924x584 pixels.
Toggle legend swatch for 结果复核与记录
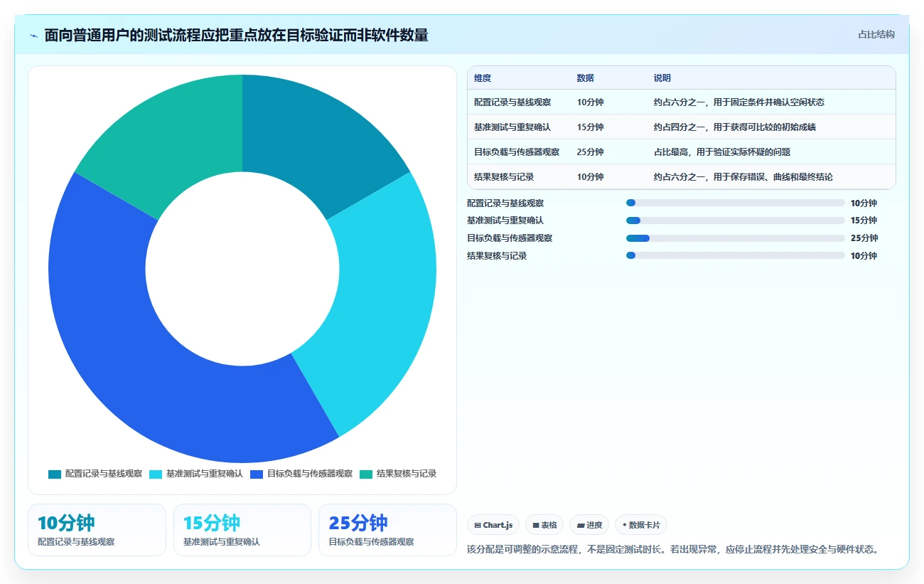(x=366, y=474)
